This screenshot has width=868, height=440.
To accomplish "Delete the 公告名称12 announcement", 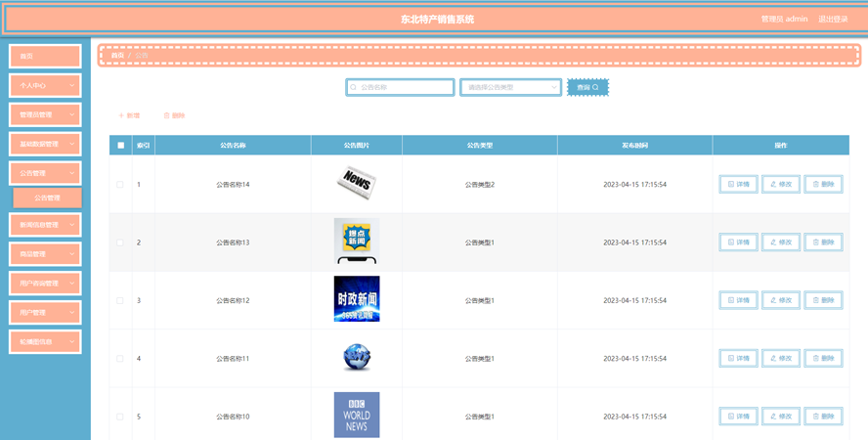I will pos(823,300).
